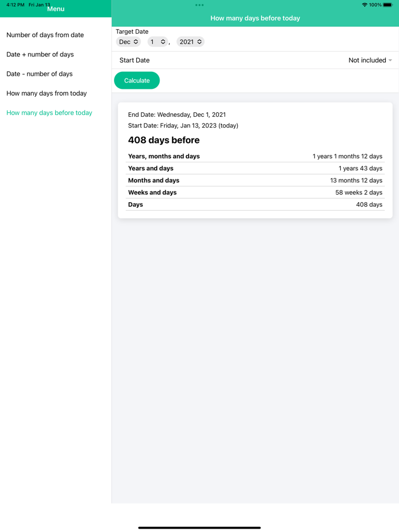The height and width of the screenshot is (532, 399).
Task: Open Date - number of days
Action: [x=39, y=73]
